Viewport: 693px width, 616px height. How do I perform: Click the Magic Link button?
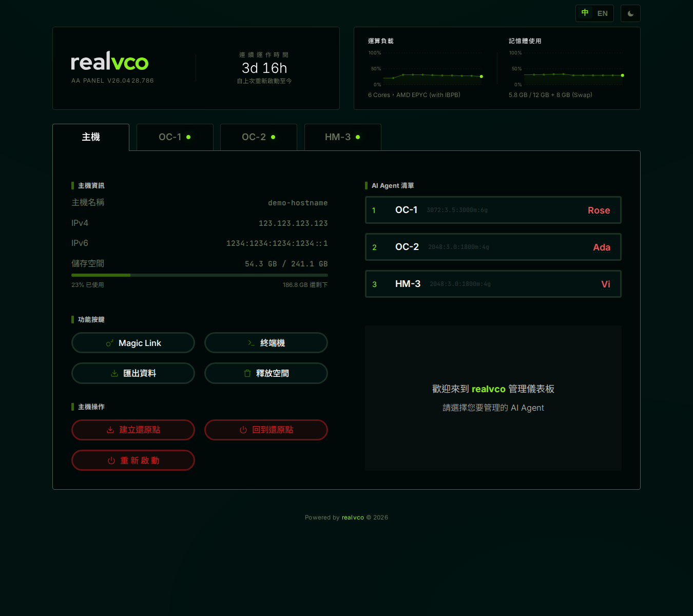click(x=133, y=343)
